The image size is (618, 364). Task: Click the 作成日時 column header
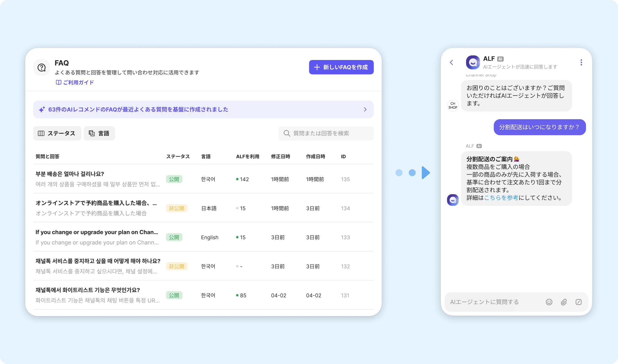(316, 157)
